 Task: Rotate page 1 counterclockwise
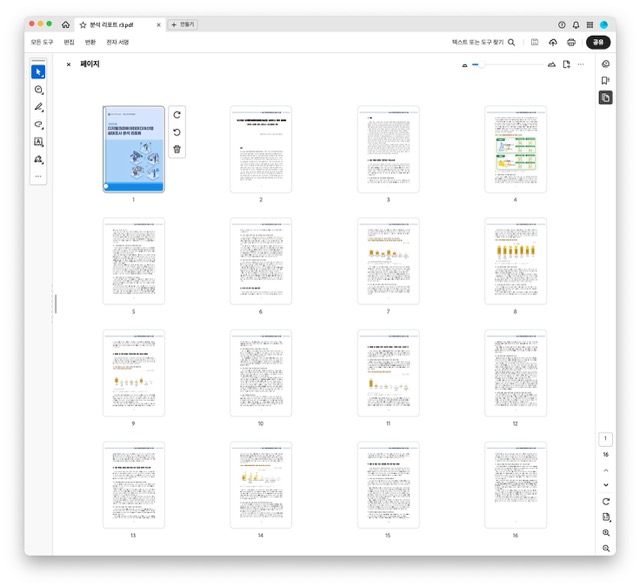(x=177, y=132)
